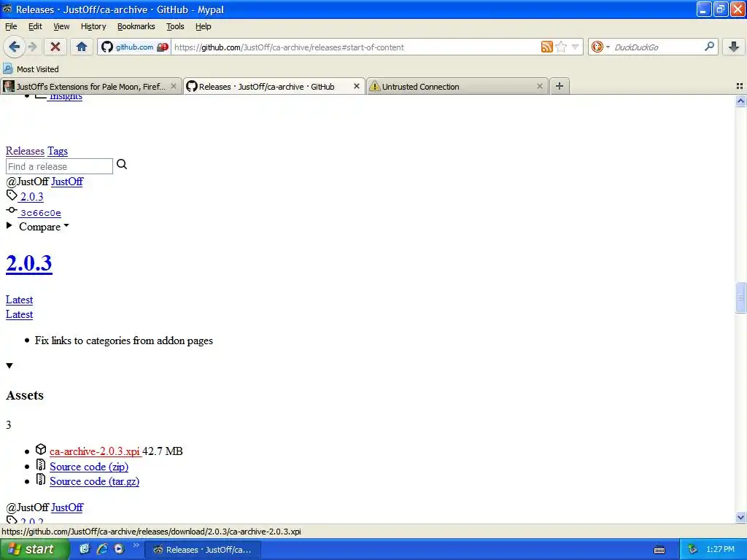Viewport: 747px width, 560px height.
Task: Open the Edit menu
Action: tap(35, 26)
